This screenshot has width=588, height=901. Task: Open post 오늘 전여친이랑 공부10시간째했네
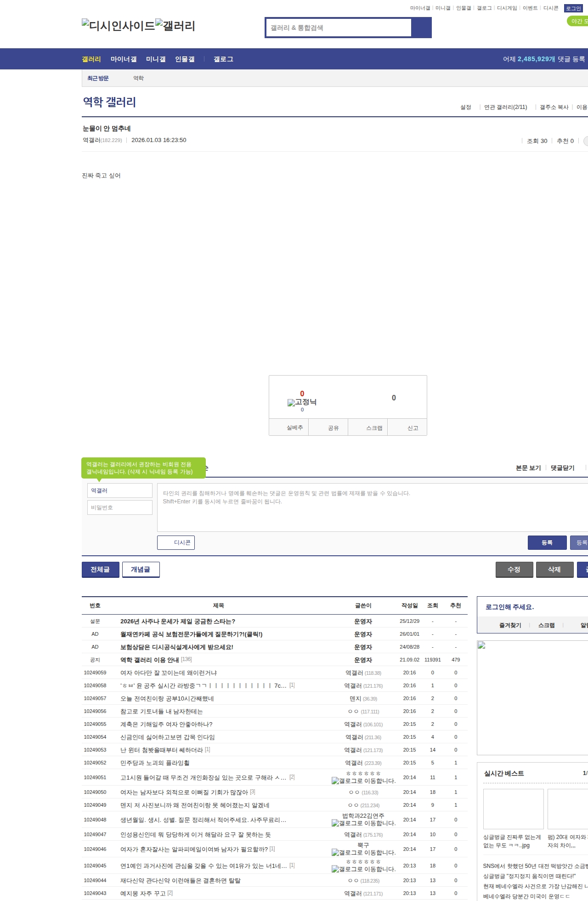pyautogui.click(x=167, y=699)
